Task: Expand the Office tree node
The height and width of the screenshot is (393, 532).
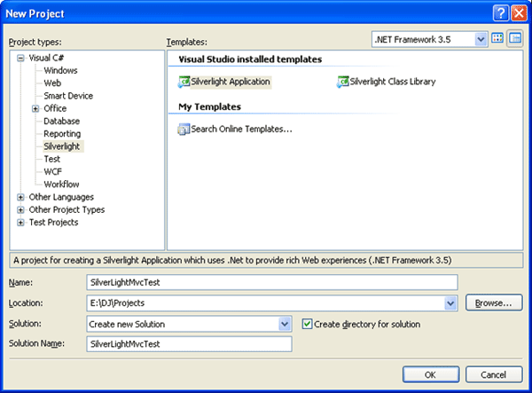Action: (35, 108)
